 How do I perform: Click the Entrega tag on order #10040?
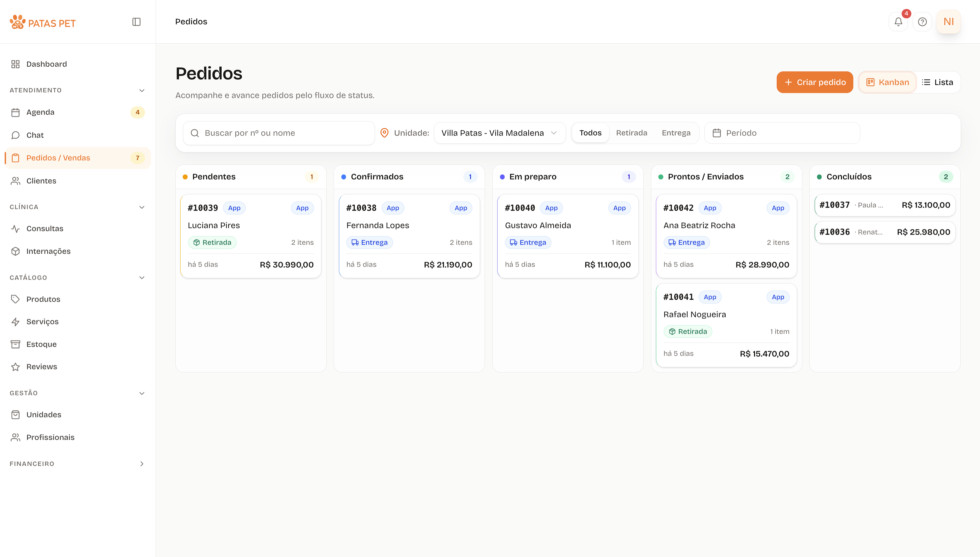(x=528, y=242)
